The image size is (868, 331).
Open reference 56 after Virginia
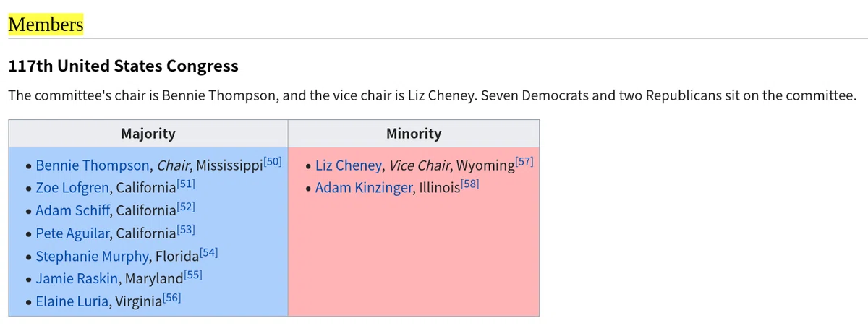[171, 298]
